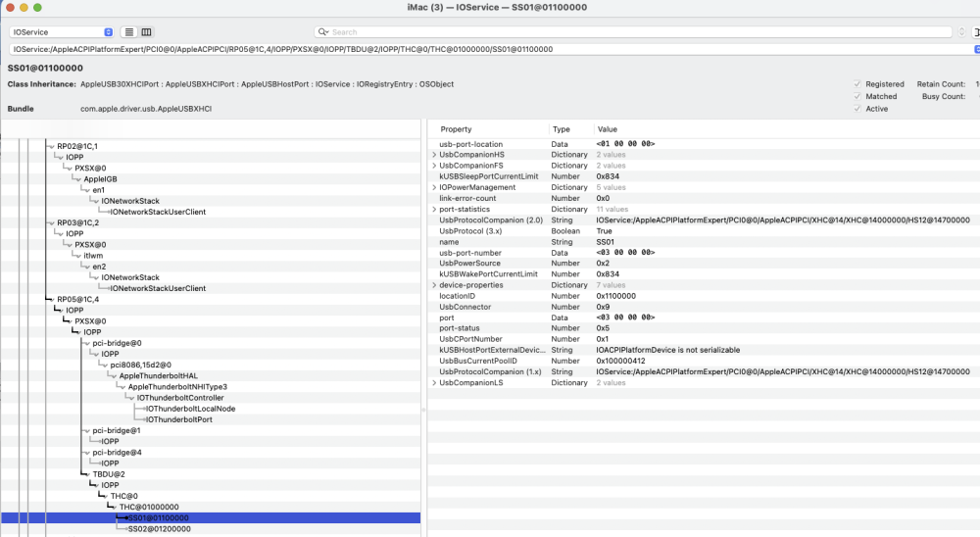Click the search magnifier icon
Image resolution: width=980 pixels, height=537 pixels.
(x=323, y=32)
